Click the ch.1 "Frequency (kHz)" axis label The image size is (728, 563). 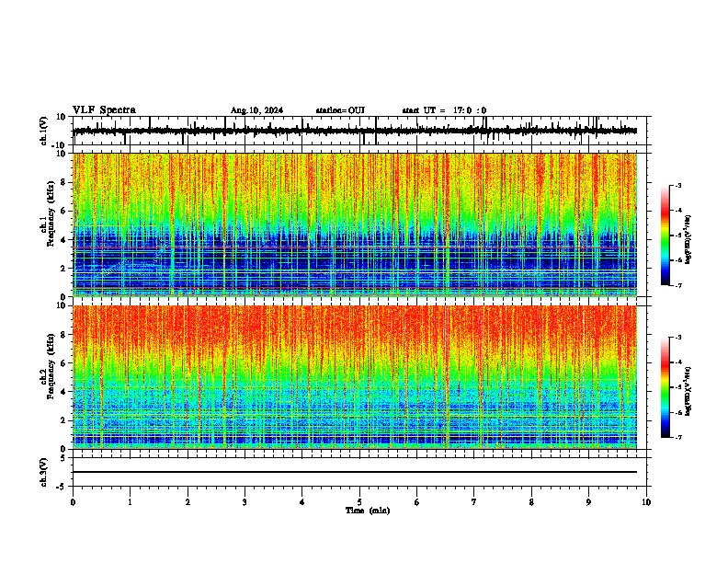point(51,213)
